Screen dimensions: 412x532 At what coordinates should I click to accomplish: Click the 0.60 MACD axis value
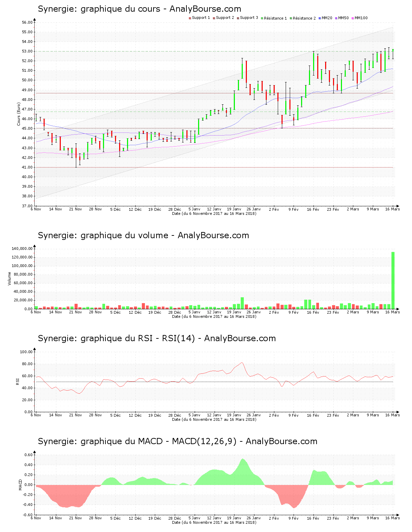[29, 455]
